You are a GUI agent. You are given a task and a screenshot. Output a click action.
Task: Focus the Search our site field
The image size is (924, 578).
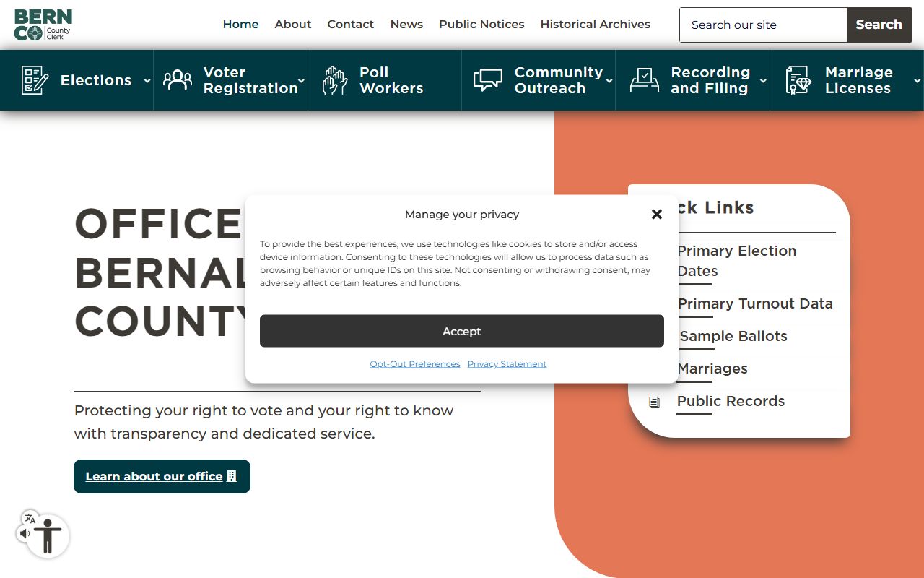point(763,25)
